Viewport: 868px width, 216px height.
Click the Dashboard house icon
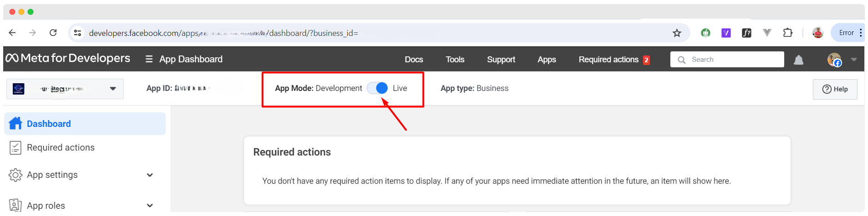15,123
